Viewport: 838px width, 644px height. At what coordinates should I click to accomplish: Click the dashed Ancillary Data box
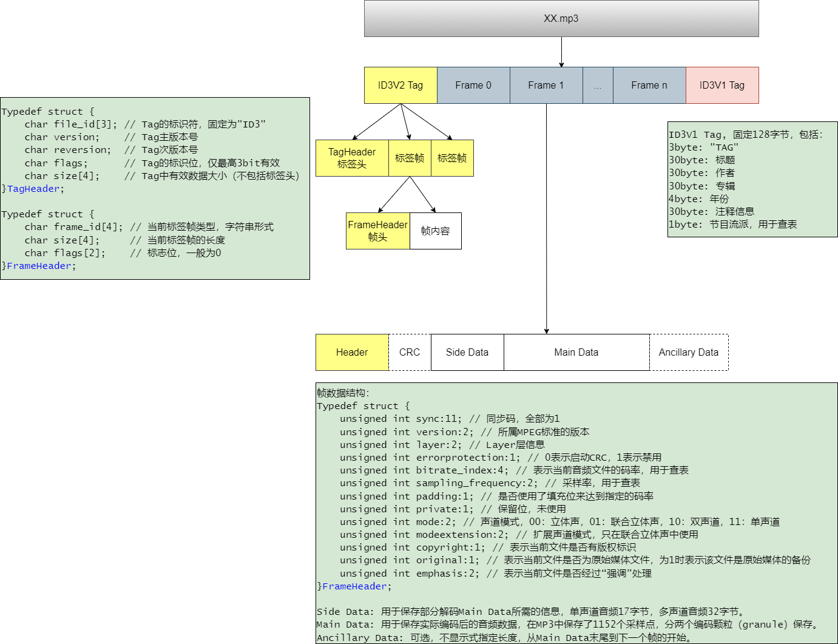(x=689, y=352)
